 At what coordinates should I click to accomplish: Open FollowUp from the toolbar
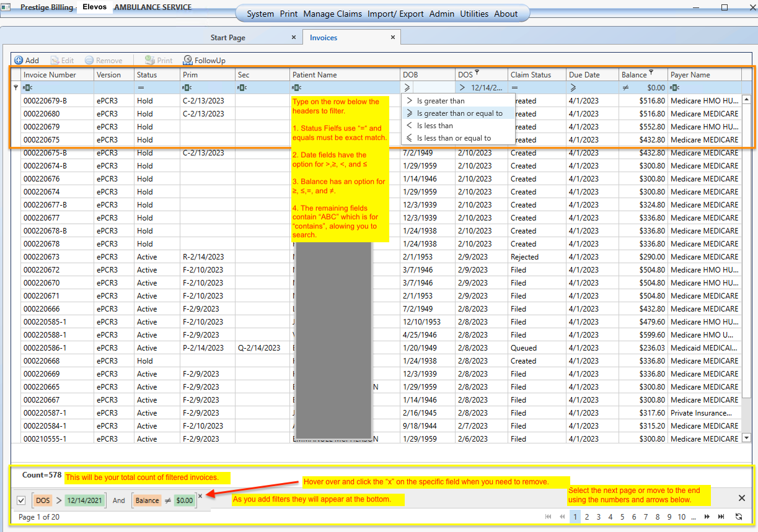203,61
